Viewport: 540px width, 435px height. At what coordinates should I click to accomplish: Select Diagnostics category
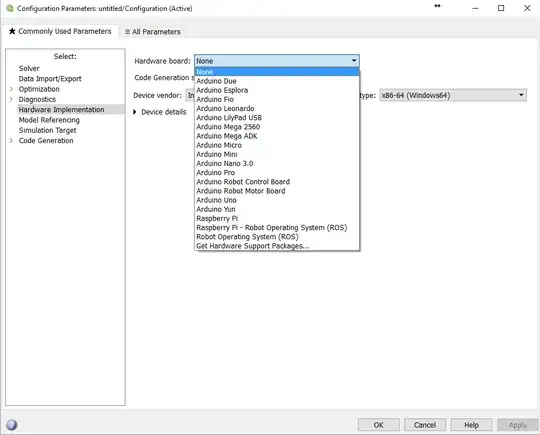coord(37,99)
